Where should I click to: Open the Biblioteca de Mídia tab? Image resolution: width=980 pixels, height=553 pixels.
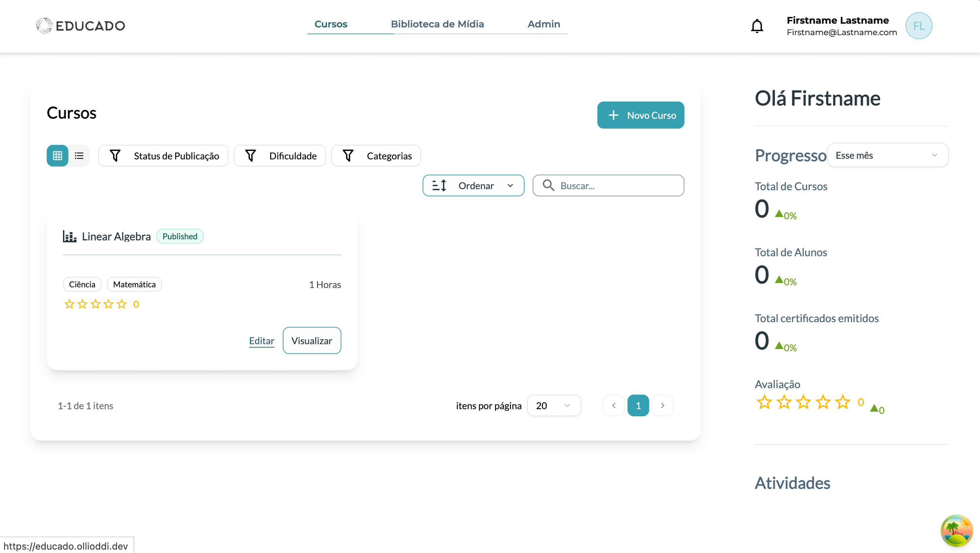tap(437, 24)
